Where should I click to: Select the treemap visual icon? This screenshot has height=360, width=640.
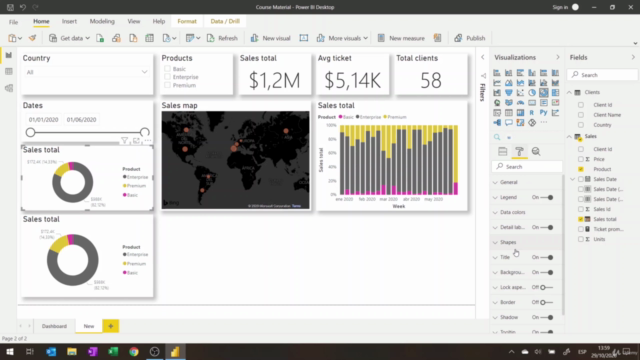(x=556, y=93)
